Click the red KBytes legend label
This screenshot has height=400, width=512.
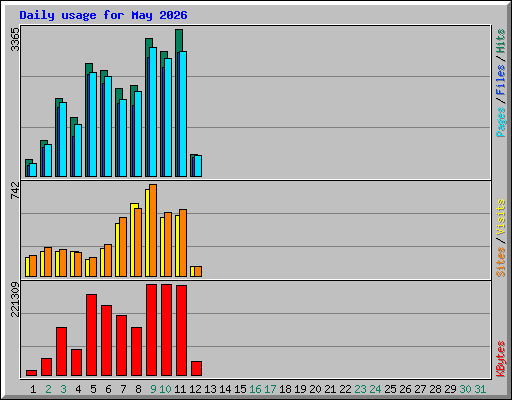(x=501, y=359)
